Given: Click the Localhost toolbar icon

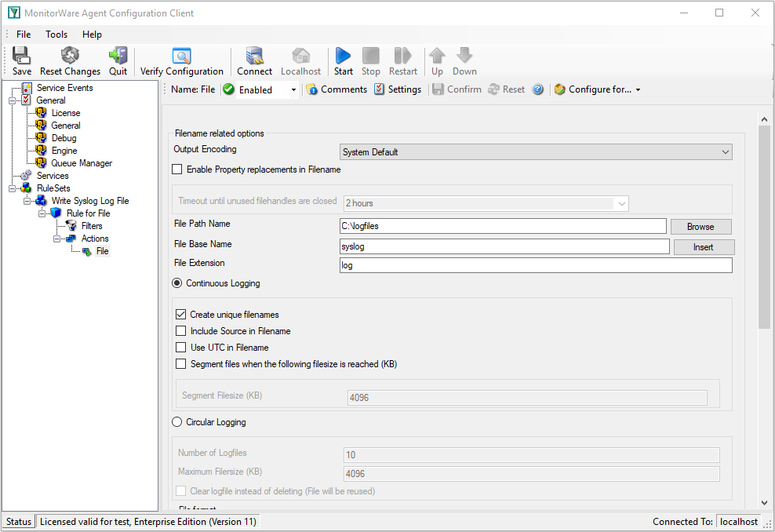Looking at the screenshot, I should click(300, 61).
